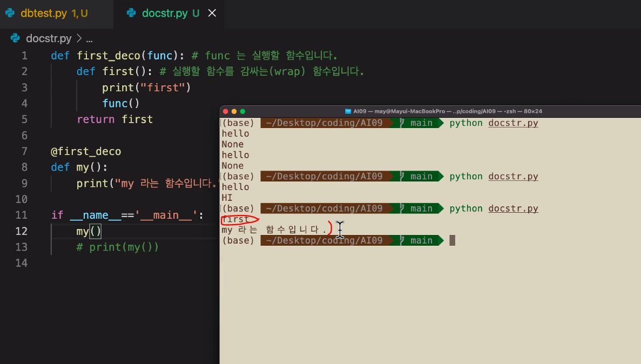This screenshot has width=641, height=364.
Task: Maximize the terminal with green button
Action: pyautogui.click(x=243, y=111)
